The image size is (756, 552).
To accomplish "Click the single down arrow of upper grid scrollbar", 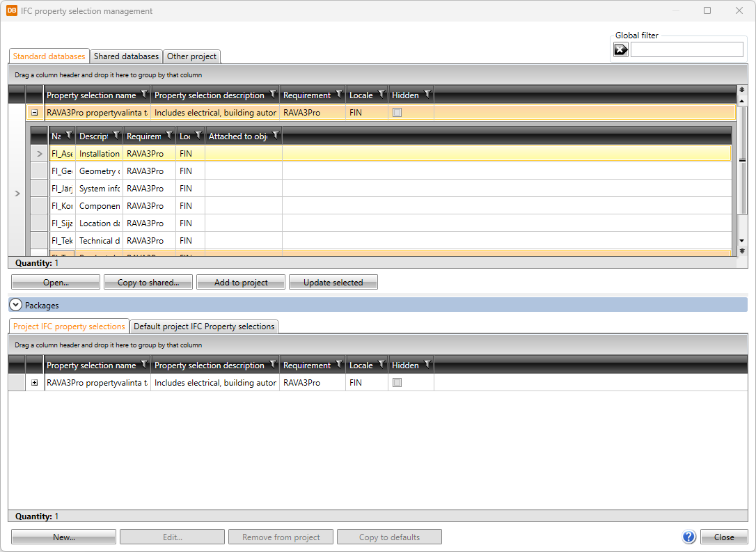I will tap(742, 241).
